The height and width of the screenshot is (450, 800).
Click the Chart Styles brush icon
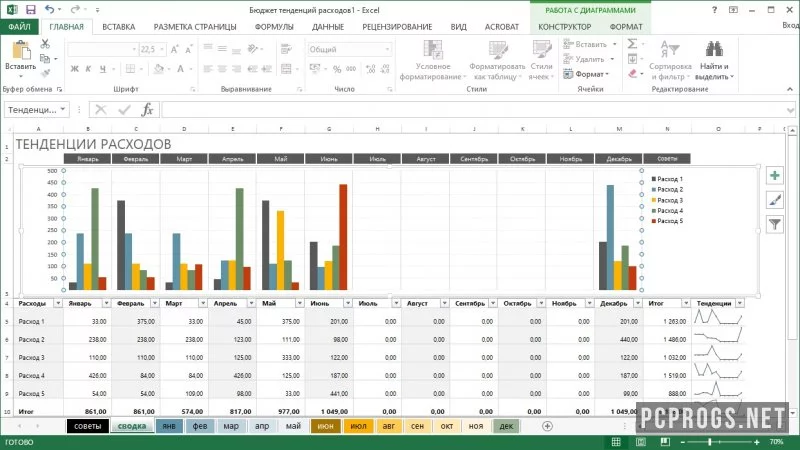(x=774, y=200)
